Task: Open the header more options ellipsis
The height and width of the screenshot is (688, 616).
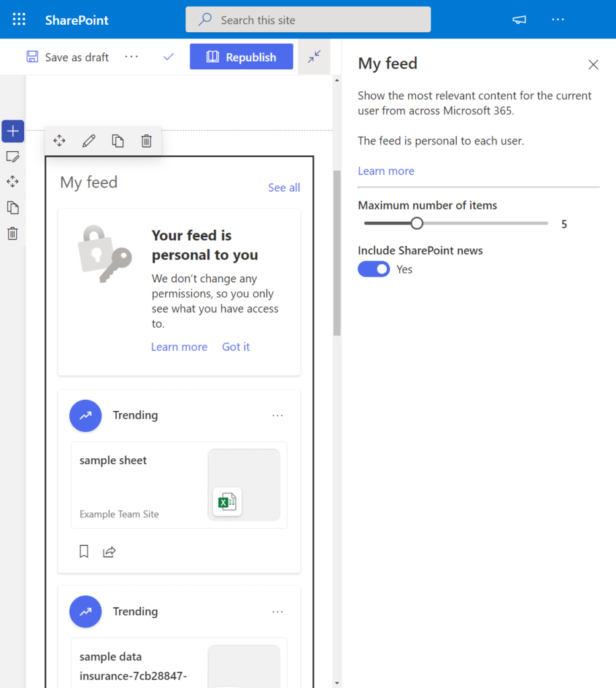Action: pos(558,19)
